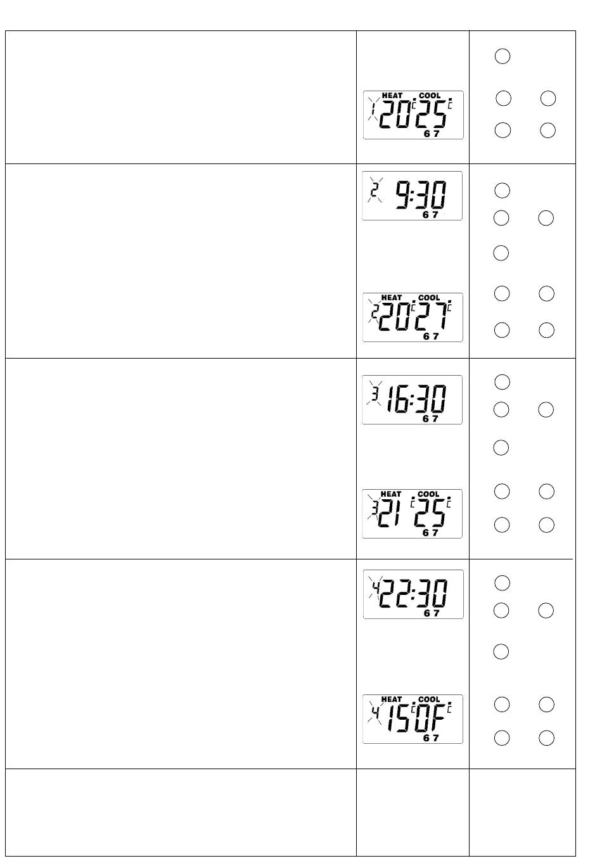The height and width of the screenshot is (868, 602).
Task: Click blinking program number 4 beside 22:30
Action: coord(376,589)
